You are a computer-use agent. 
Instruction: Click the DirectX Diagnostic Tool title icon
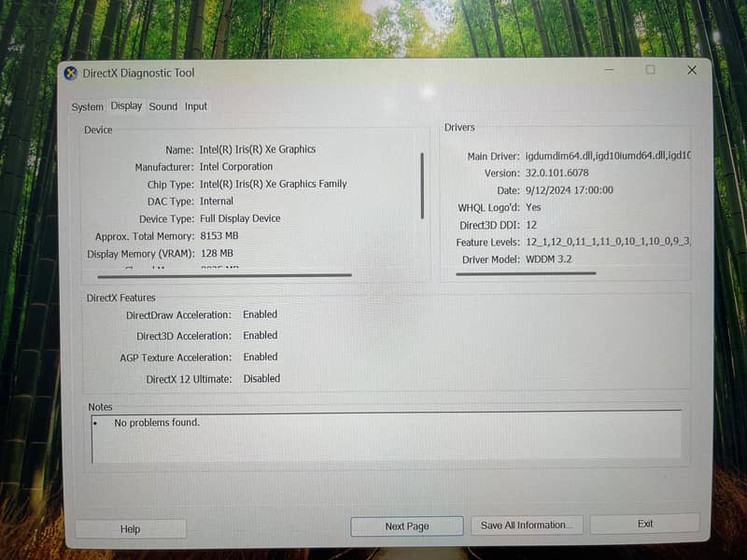[71, 74]
